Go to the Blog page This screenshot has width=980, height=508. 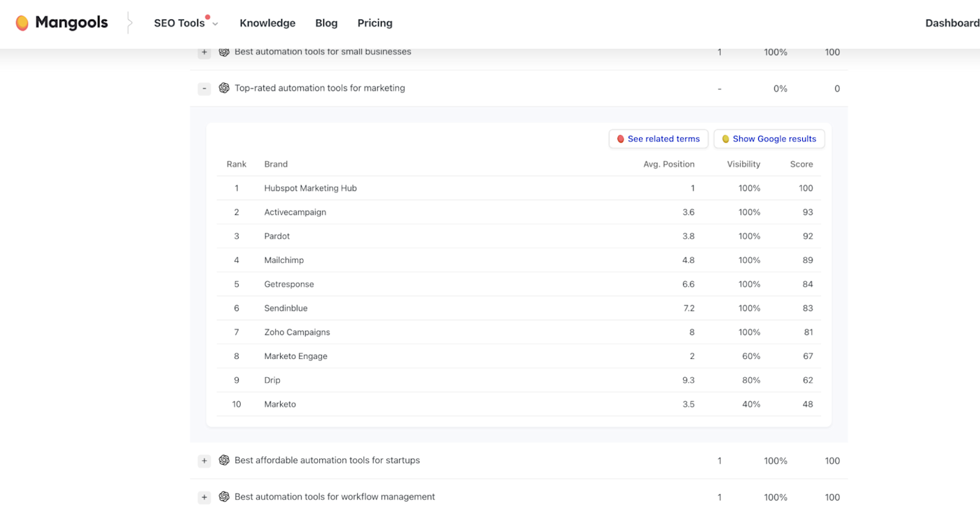[326, 23]
